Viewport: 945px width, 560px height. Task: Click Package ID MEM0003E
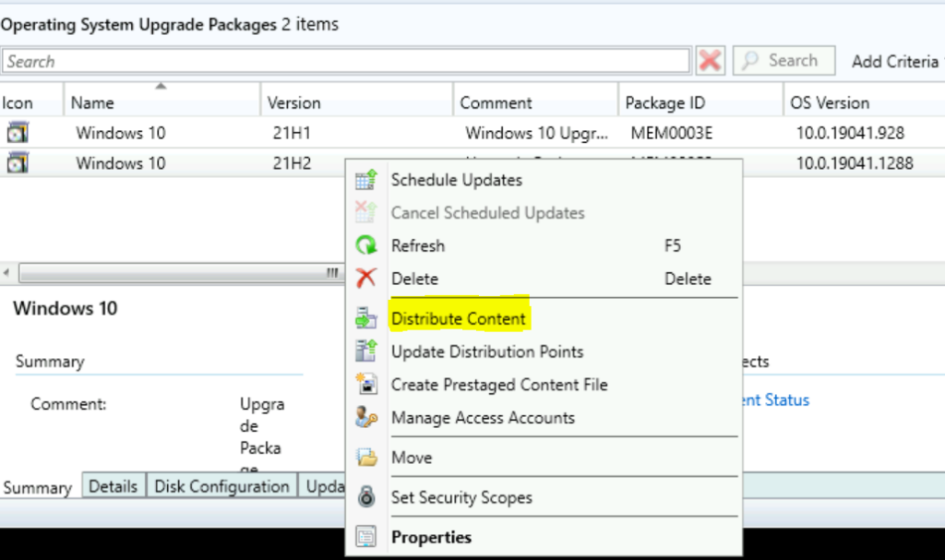pyautogui.click(x=672, y=133)
